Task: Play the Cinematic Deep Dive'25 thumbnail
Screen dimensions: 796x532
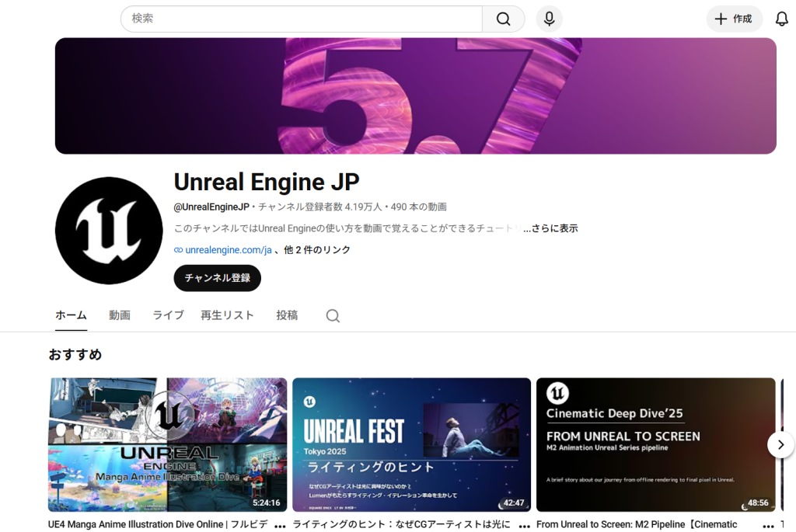Action: pos(656,444)
